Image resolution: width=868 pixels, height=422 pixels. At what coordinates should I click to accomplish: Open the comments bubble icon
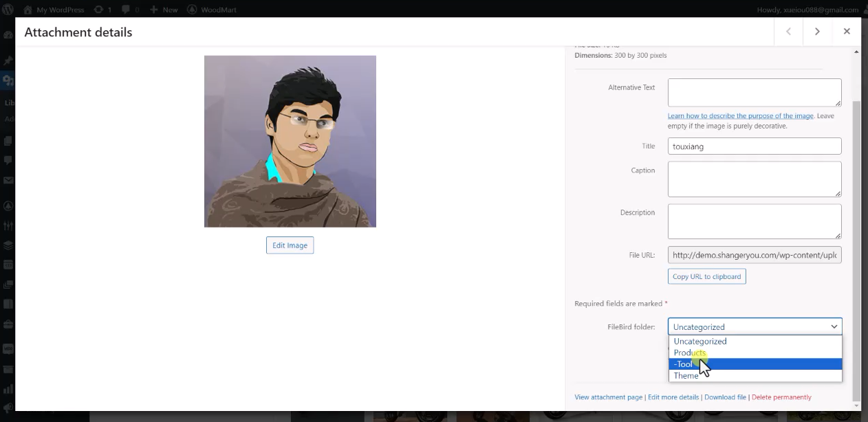[125, 10]
